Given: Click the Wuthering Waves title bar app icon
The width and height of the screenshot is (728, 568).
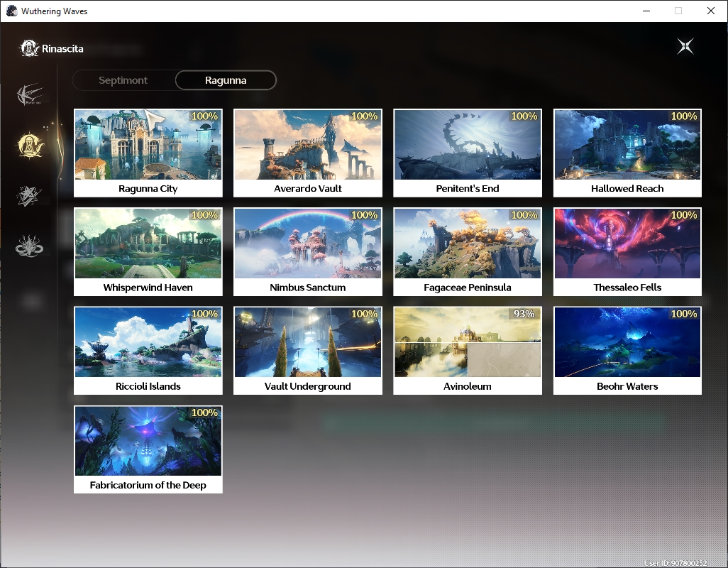Looking at the screenshot, I should pos(11,11).
